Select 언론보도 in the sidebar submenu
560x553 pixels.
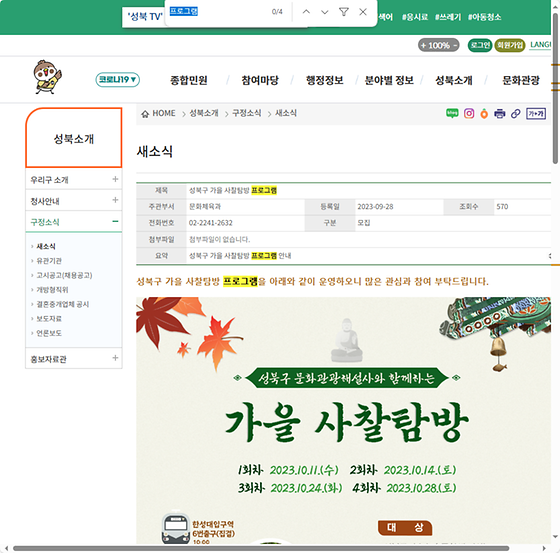click(49, 333)
